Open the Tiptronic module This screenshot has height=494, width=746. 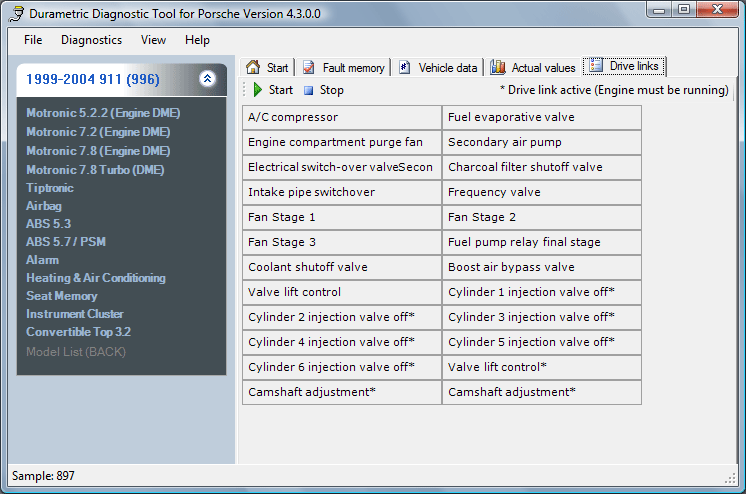pyautogui.click(x=50, y=188)
